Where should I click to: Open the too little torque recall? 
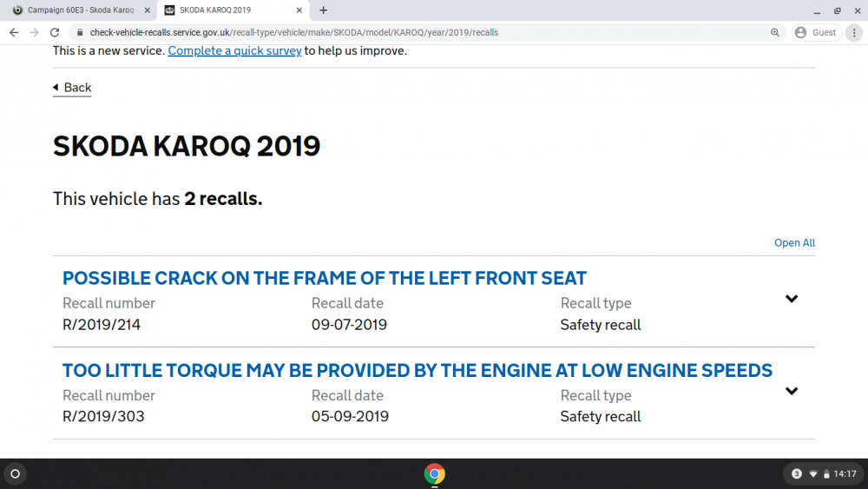tap(418, 370)
